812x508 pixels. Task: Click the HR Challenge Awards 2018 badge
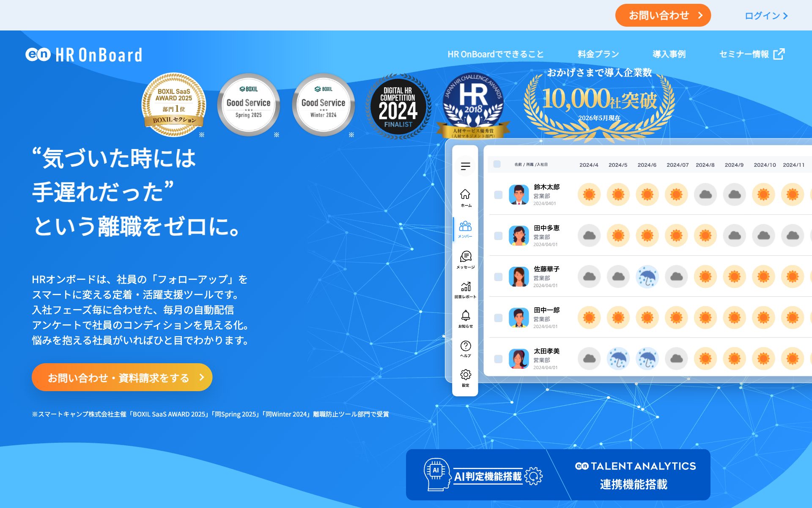[474, 105]
